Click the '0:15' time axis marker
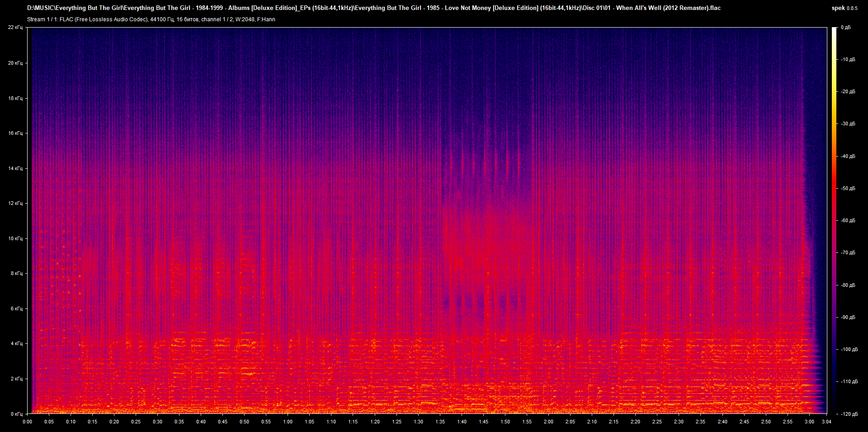 coord(92,422)
